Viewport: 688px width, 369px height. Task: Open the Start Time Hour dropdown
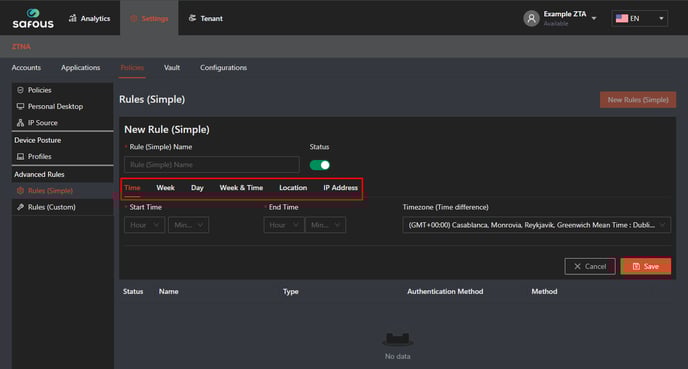144,225
